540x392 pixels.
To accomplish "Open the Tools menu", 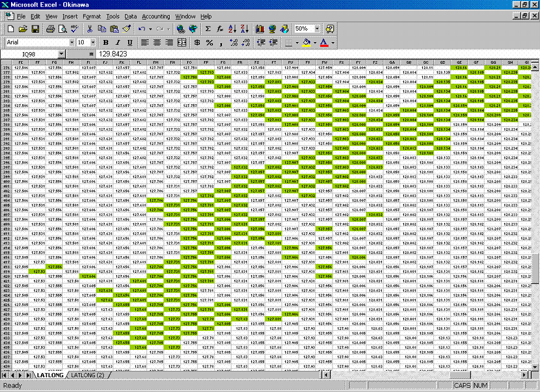I will (x=113, y=16).
